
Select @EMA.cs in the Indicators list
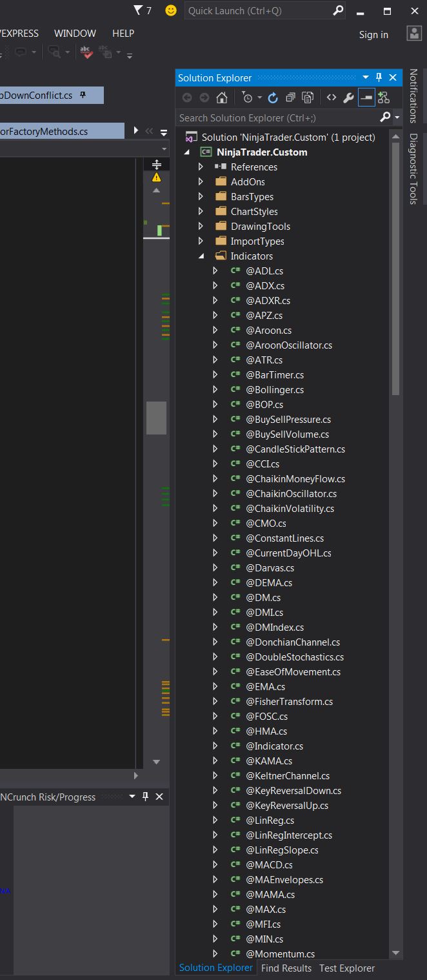265,687
